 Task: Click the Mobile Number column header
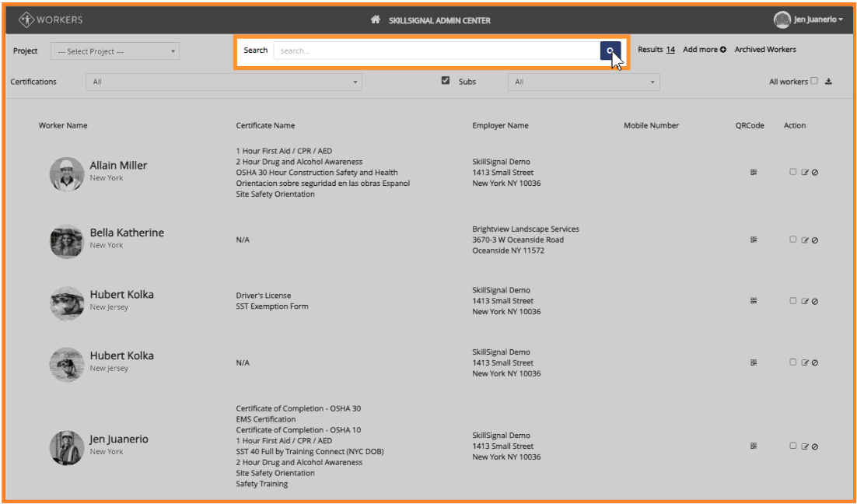(652, 126)
